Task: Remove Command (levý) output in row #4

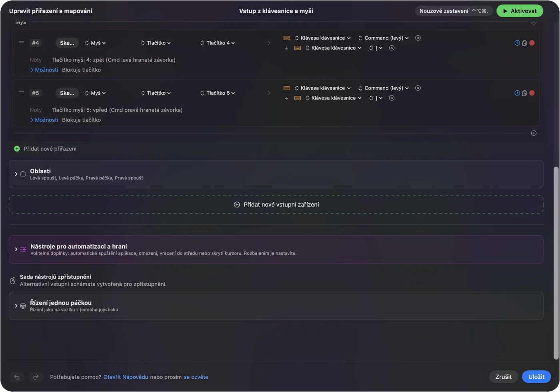Action: click(x=418, y=38)
